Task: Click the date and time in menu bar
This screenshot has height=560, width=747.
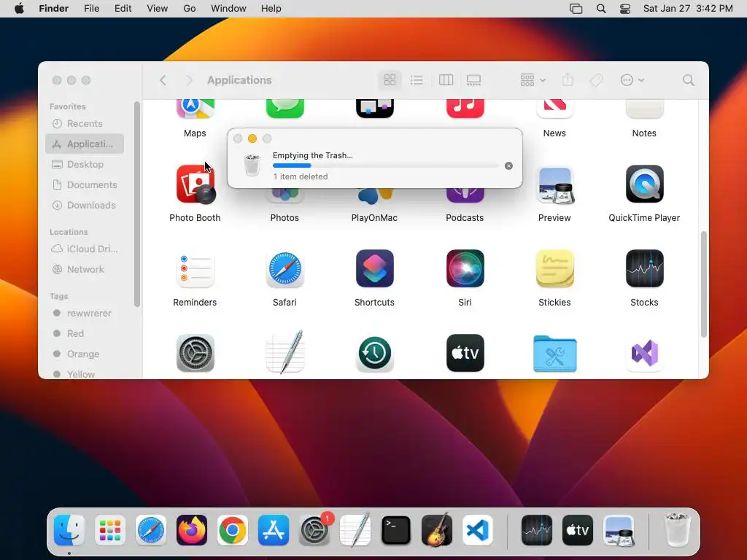Action: click(688, 9)
